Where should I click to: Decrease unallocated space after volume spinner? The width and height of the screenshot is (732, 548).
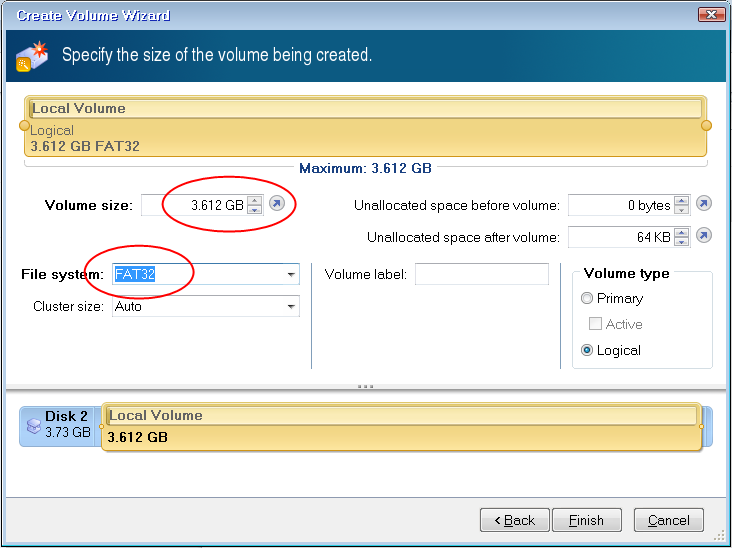(681, 241)
